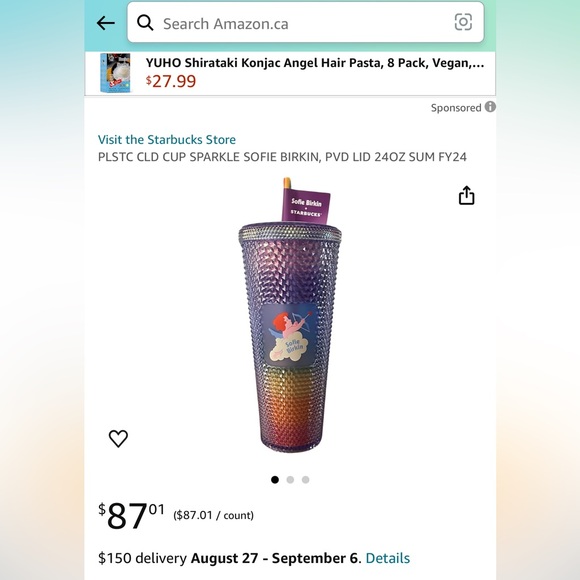The width and height of the screenshot is (580, 580).
Task: Click the search magnifier icon
Action: pyautogui.click(x=145, y=23)
